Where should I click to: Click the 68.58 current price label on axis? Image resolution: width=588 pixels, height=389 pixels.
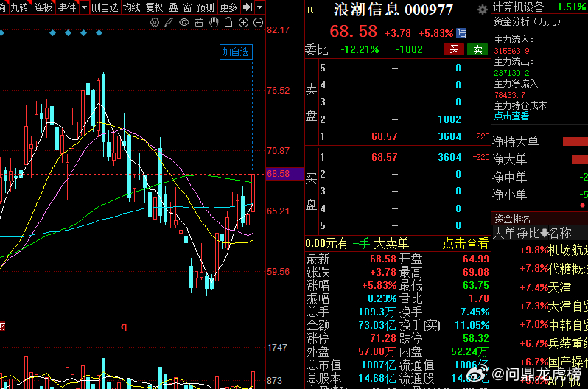tap(284, 174)
